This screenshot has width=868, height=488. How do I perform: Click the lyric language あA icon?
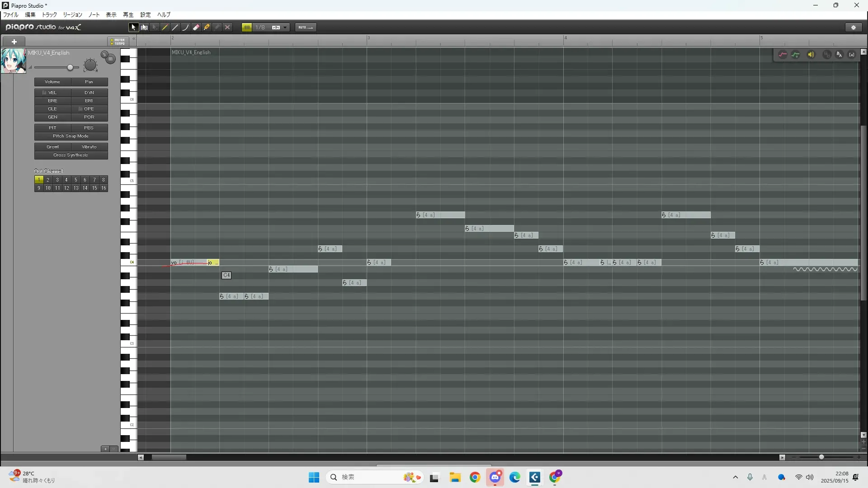pyautogui.click(x=839, y=55)
